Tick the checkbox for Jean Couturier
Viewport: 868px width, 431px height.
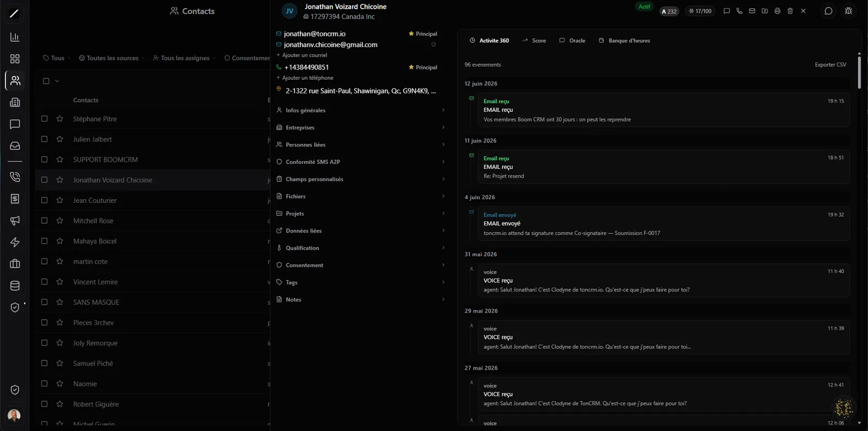pyautogui.click(x=44, y=200)
